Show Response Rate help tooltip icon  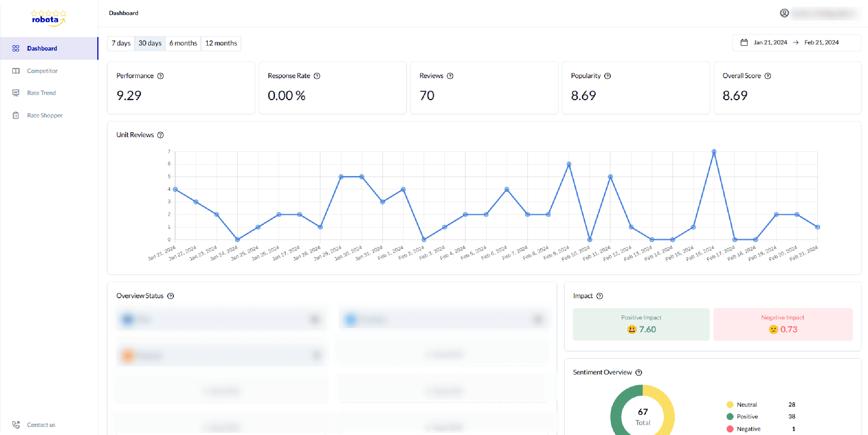pyautogui.click(x=317, y=76)
